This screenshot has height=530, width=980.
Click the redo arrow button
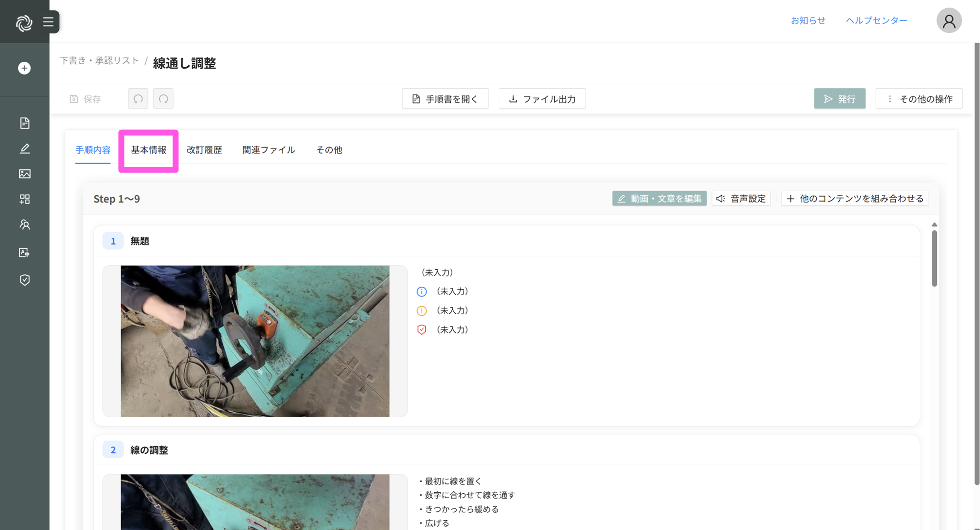coord(163,99)
